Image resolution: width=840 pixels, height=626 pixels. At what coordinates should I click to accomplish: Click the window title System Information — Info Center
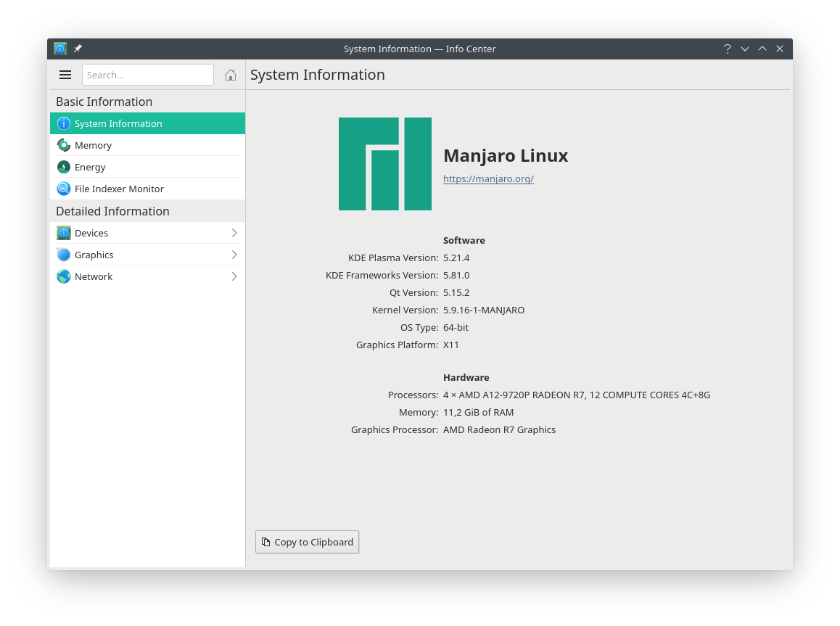click(x=419, y=49)
